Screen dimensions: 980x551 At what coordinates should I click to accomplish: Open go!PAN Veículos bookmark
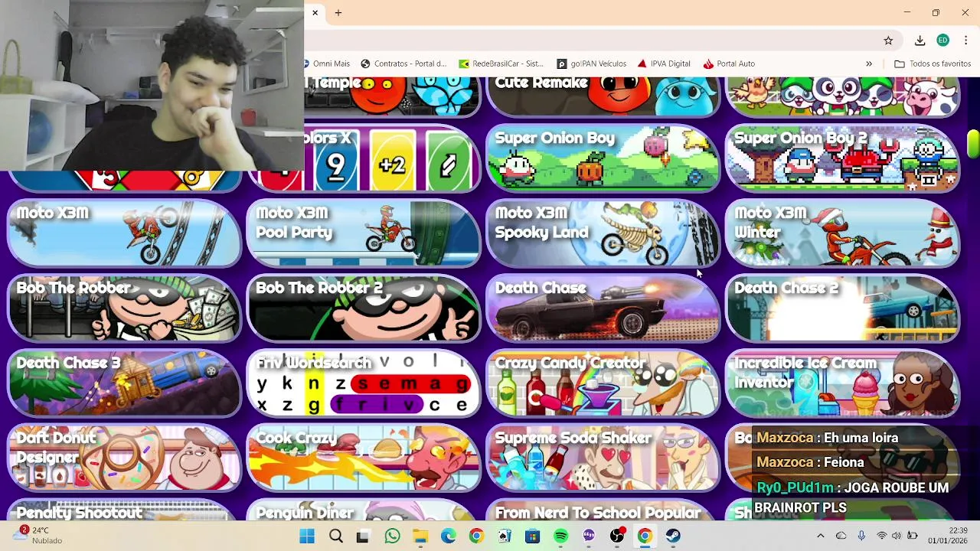(592, 64)
